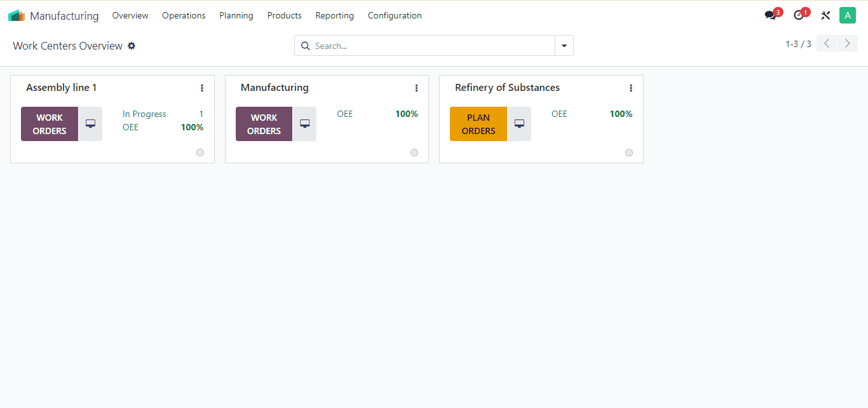
Task: Open Manufacturing work center tablet view icon
Action: click(x=304, y=124)
